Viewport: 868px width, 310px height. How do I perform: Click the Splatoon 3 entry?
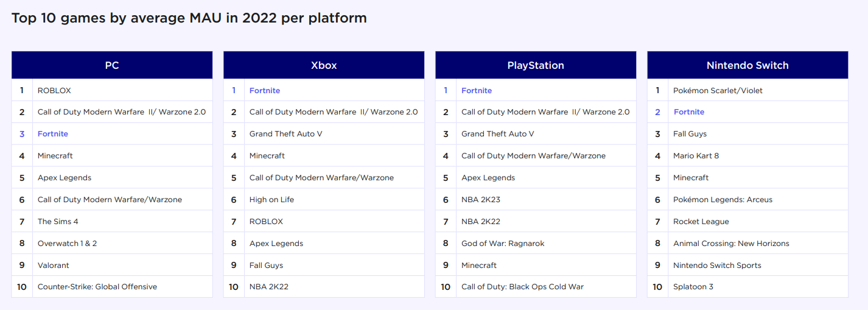pos(693,287)
